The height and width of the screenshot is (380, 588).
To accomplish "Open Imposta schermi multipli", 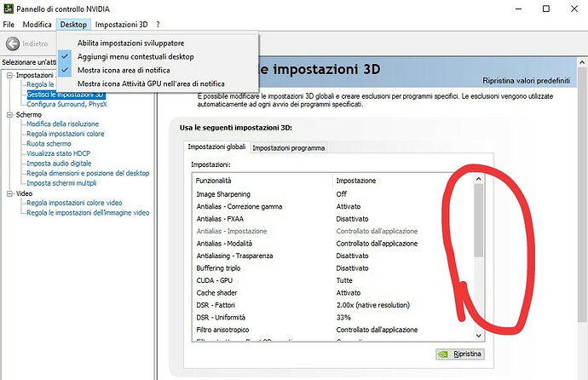I will tap(61, 183).
